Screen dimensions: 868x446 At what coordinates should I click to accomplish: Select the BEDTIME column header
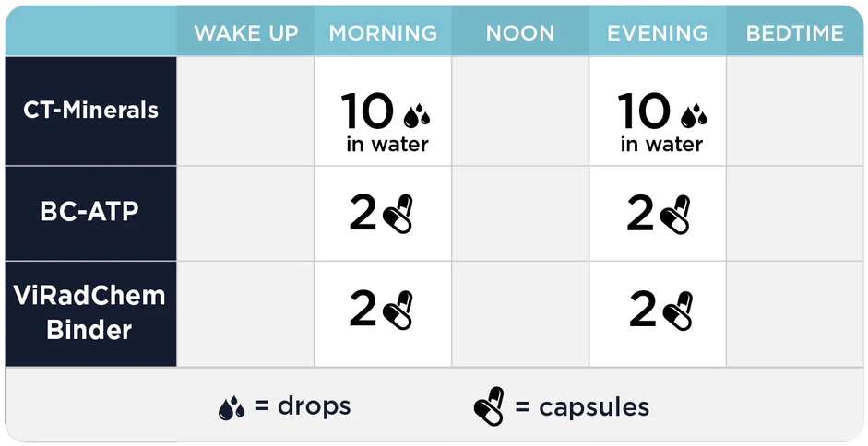795,33
